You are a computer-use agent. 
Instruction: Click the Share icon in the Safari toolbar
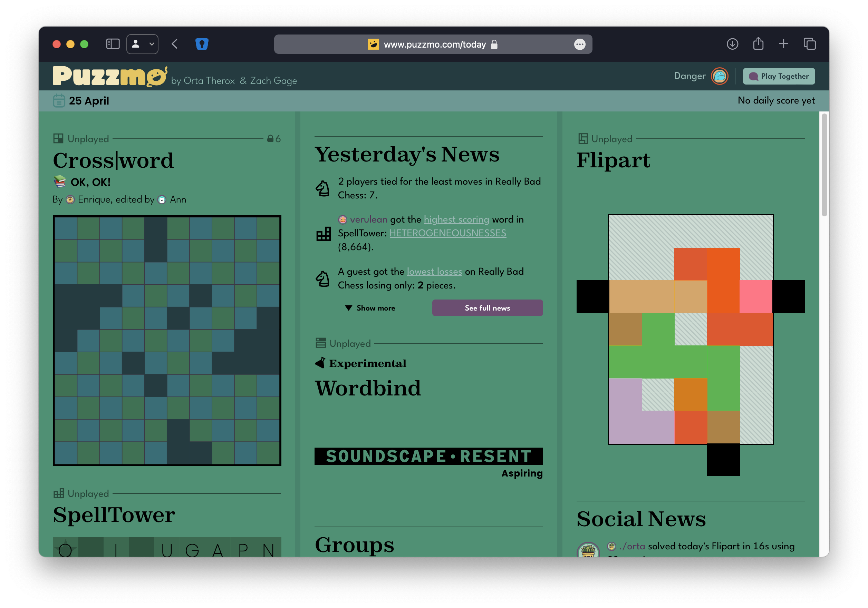(x=758, y=44)
